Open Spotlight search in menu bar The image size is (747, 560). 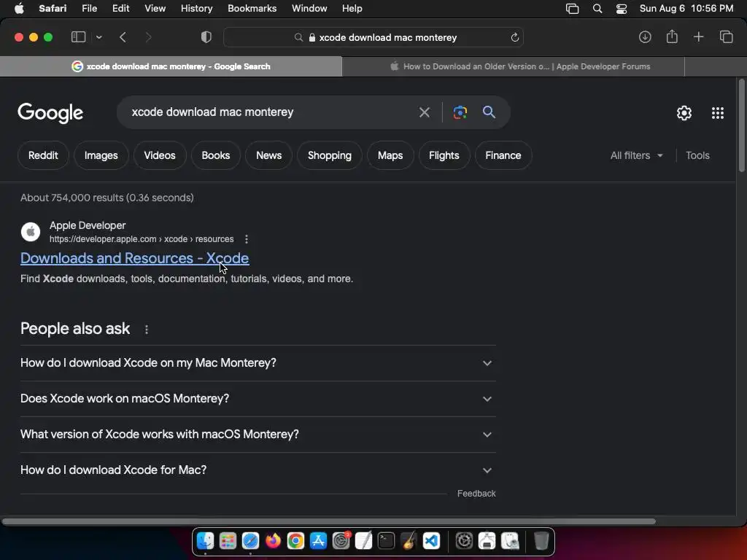coord(597,9)
